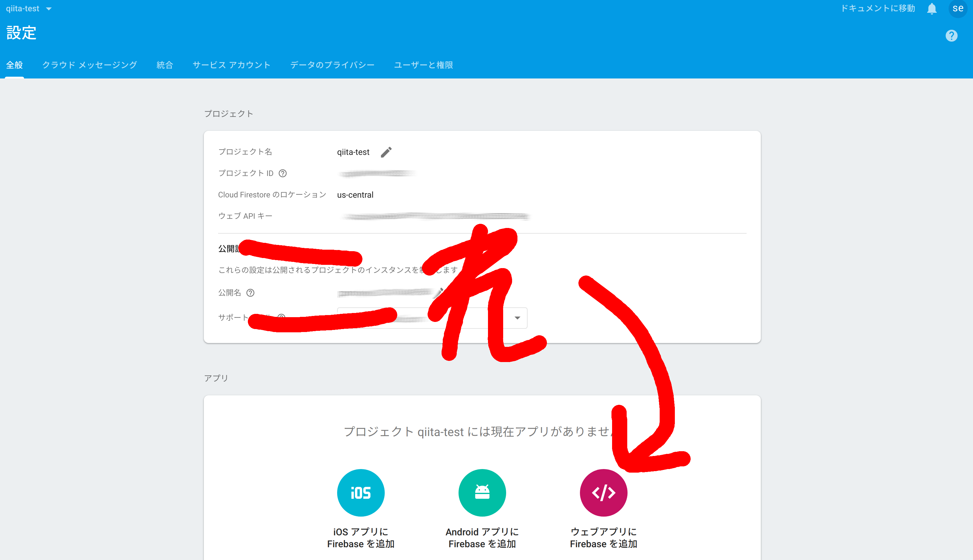The height and width of the screenshot is (560, 973).
Task: Add Firebase to a web app
Action: [603, 493]
